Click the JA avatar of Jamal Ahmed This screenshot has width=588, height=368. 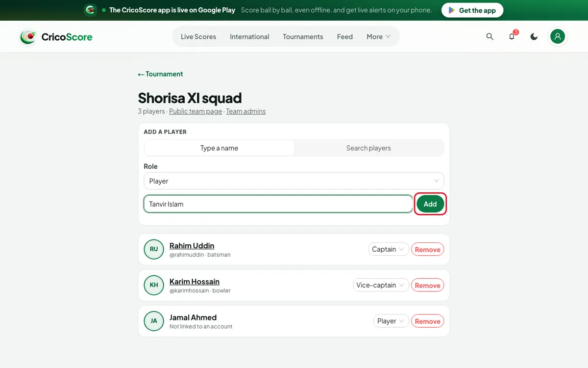click(154, 321)
